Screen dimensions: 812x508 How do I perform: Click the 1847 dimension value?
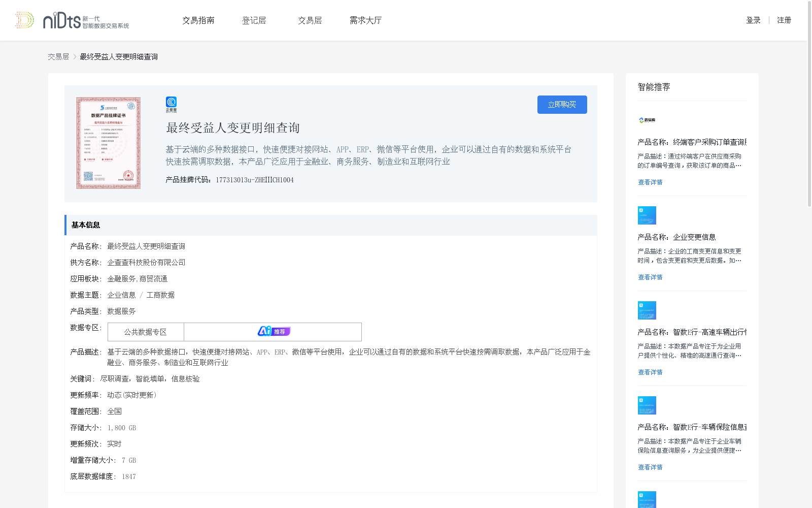[129, 477]
